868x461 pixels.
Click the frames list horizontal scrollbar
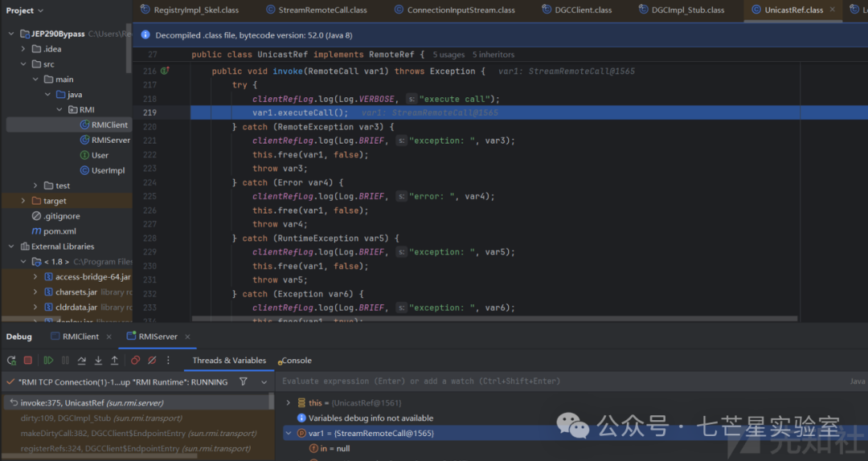pos(100,457)
